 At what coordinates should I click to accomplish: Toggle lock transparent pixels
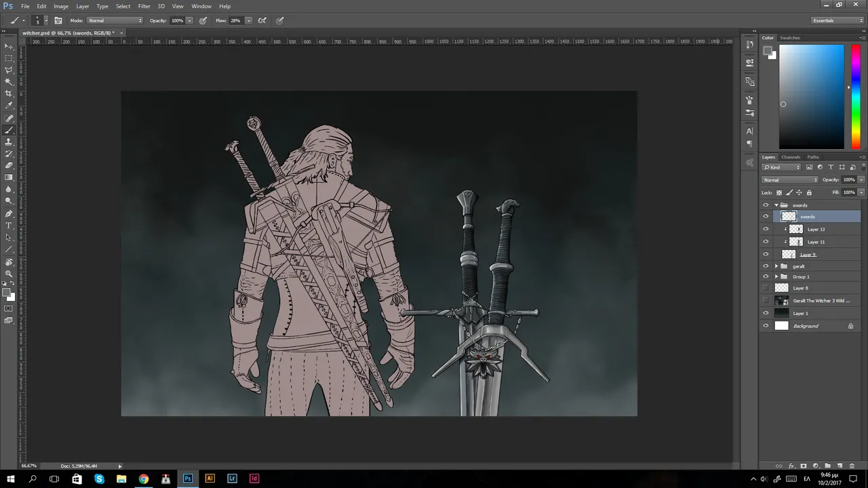[779, 192]
